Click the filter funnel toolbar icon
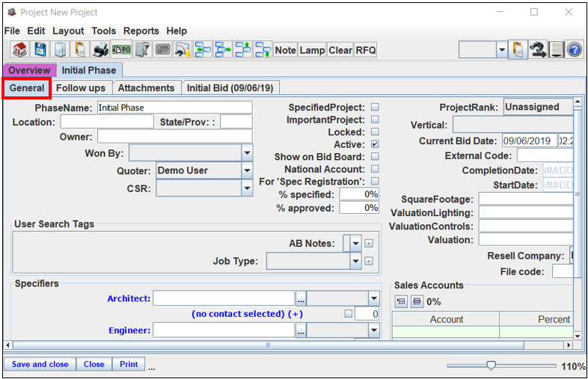588x379 pixels. (142, 49)
